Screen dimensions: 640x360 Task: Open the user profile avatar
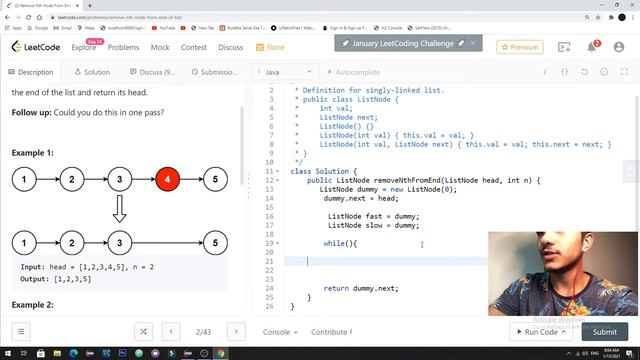tap(619, 47)
